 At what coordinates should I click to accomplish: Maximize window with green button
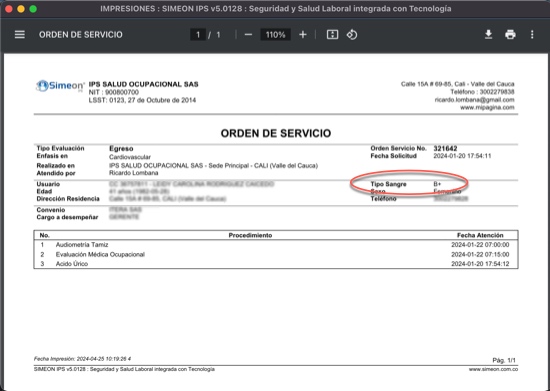[33, 9]
